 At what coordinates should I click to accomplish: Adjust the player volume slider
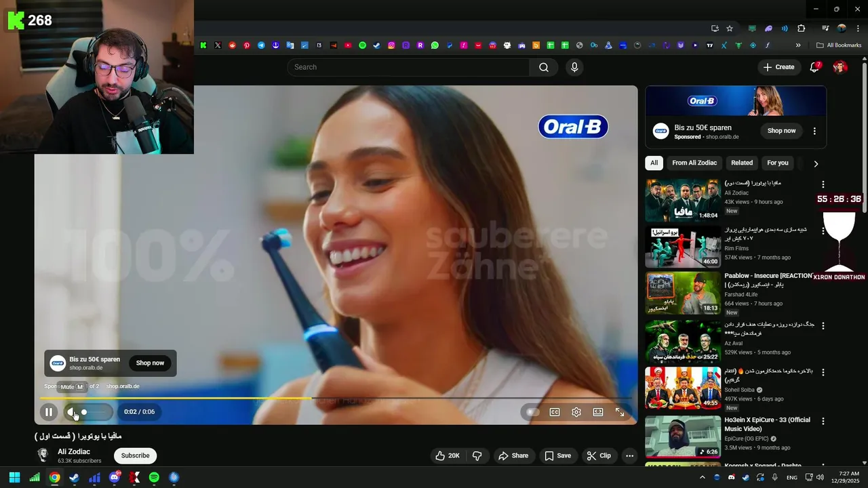pos(96,411)
